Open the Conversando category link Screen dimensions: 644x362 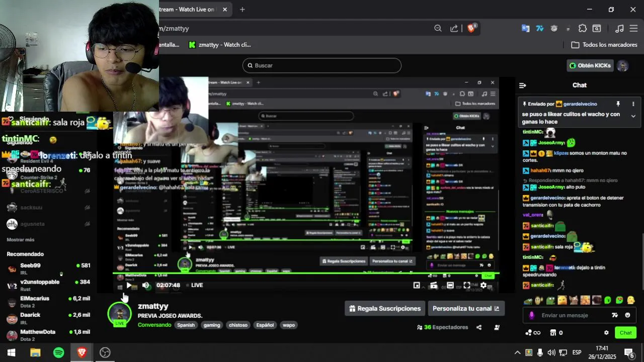[x=154, y=325]
